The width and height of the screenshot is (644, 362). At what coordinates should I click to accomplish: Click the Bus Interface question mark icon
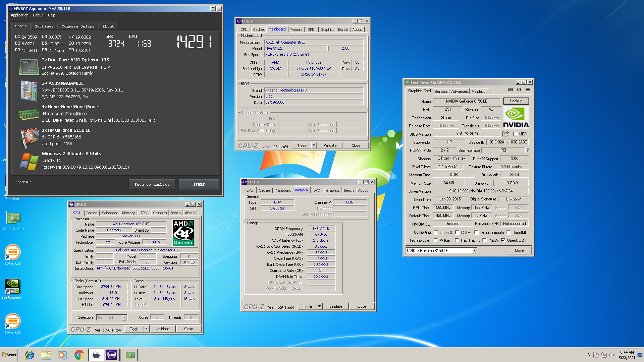tap(527, 150)
